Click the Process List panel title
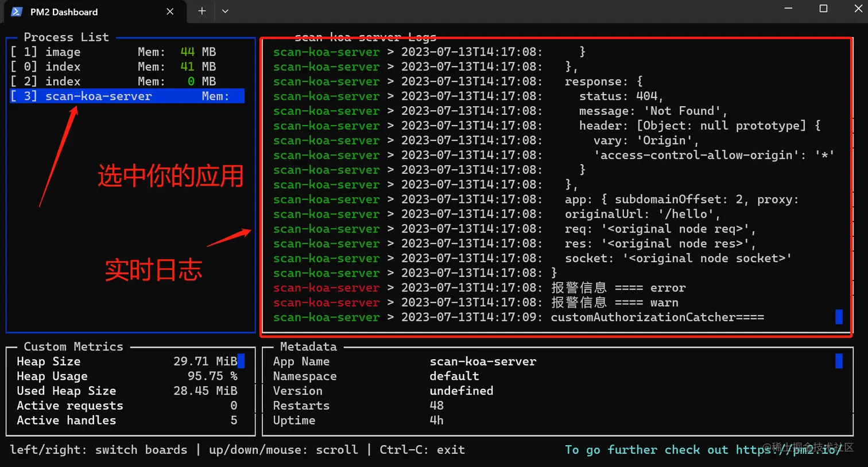Image resolution: width=868 pixels, height=467 pixels. click(66, 37)
